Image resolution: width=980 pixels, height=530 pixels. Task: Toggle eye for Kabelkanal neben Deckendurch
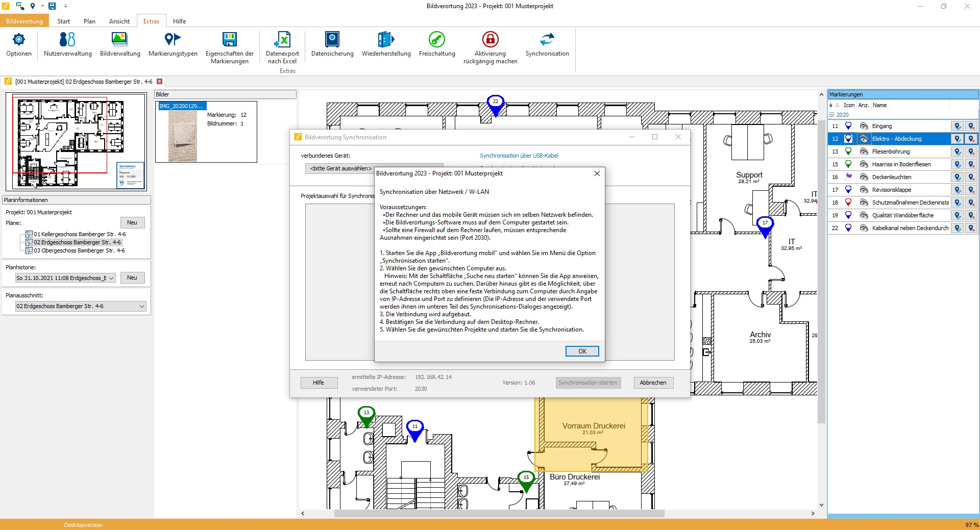tap(864, 228)
